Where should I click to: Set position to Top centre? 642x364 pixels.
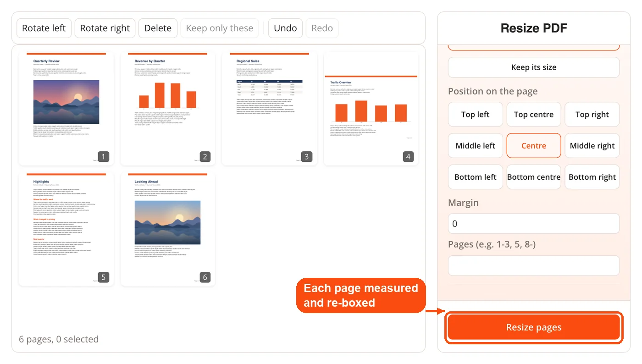click(534, 115)
